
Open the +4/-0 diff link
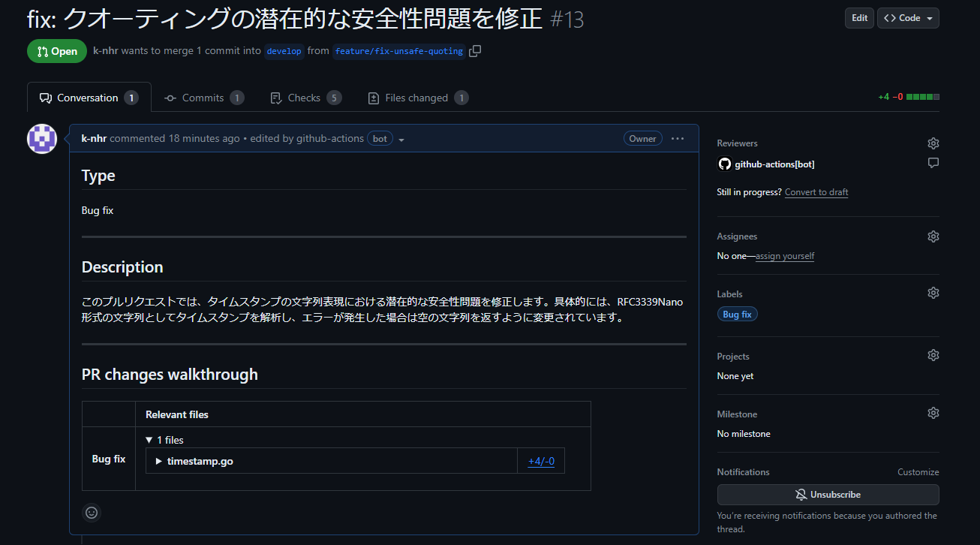pos(541,461)
